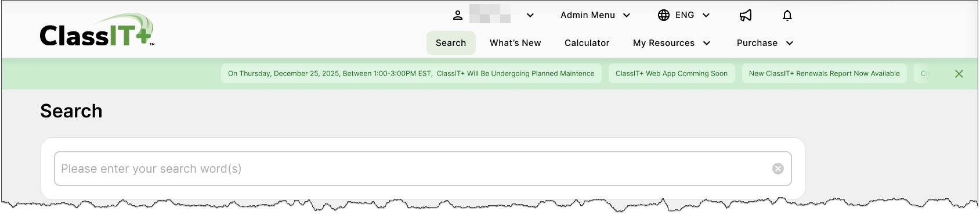Open the notifications bell
The image size is (980, 218).
point(787,15)
